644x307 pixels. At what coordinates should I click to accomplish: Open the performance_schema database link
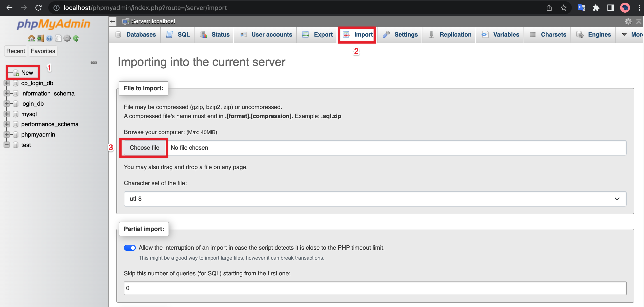[50, 124]
